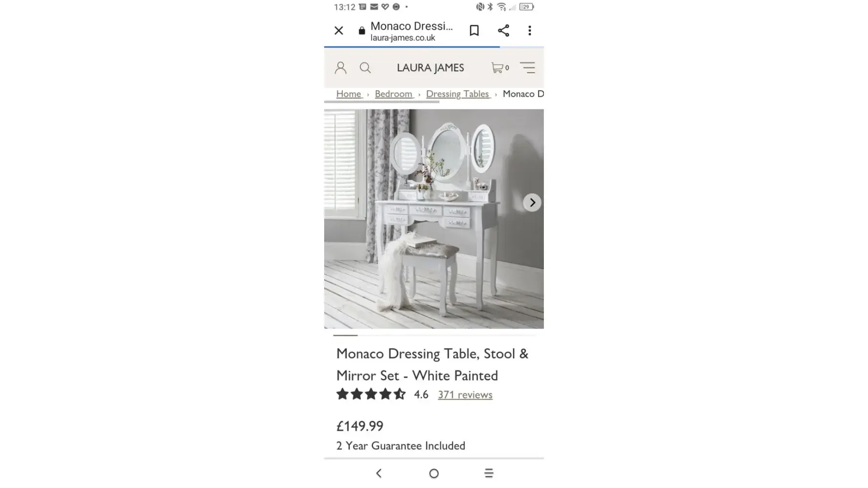Screen dimensions: 868x488
Task: Expand the hamburger site menu
Action: point(527,67)
